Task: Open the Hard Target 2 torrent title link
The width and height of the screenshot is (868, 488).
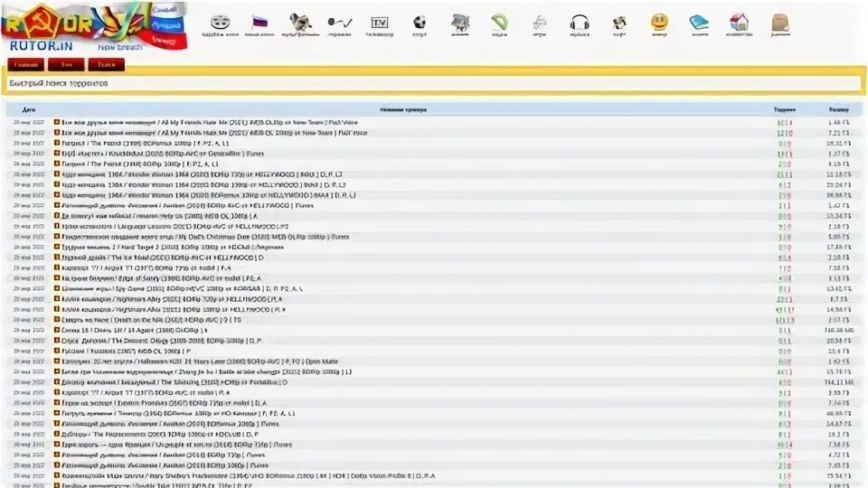Action: pyautogui.click(x=173, y=247)
